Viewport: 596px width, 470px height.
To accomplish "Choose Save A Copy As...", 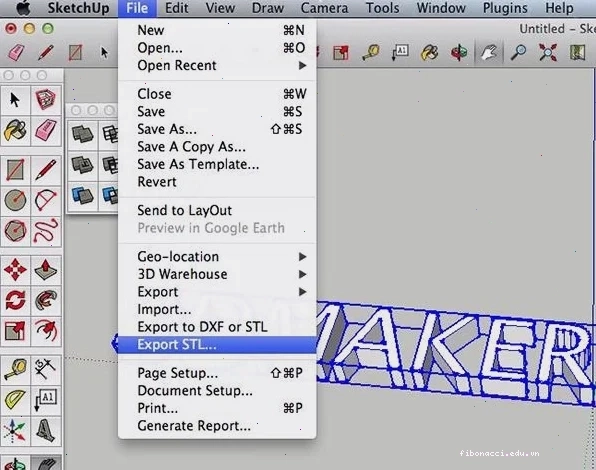I will pyautogui.click(x=217, y=147).
